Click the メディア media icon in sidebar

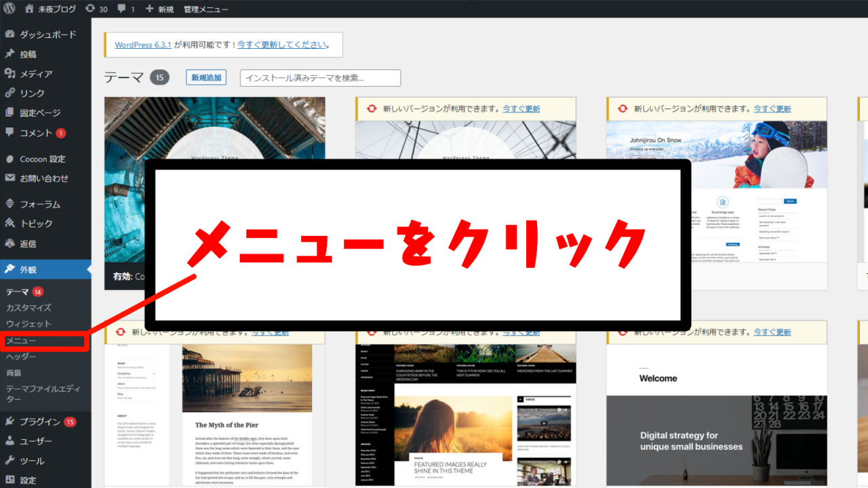[9, 74]
